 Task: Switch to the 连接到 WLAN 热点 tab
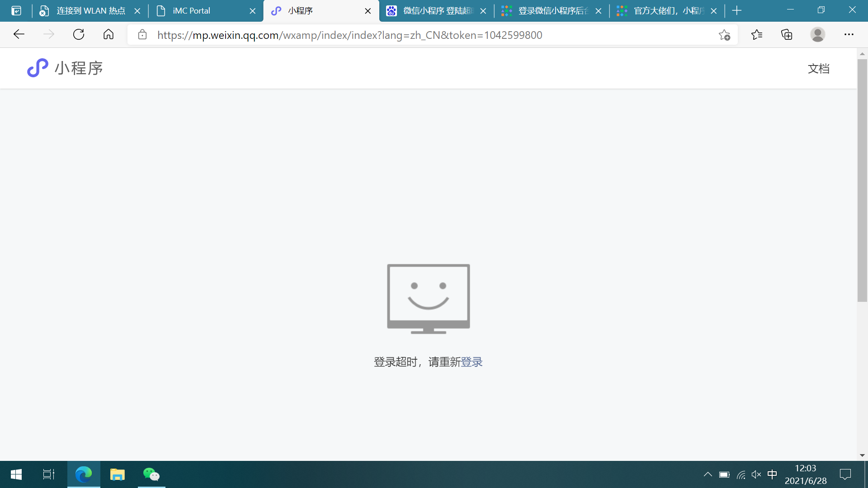point(90,11)
